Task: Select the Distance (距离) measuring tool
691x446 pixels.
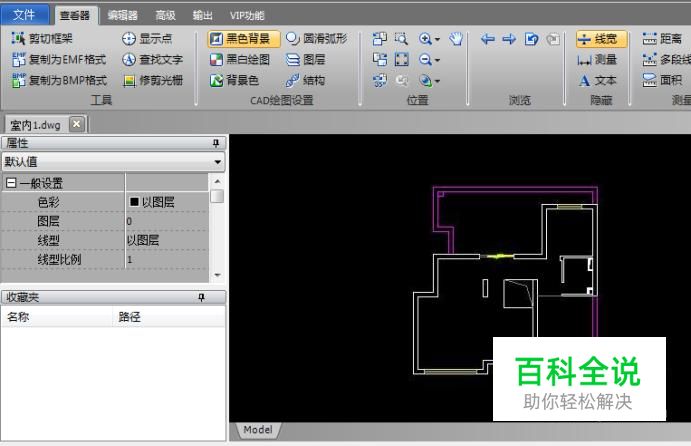Action: click(662, 39)
